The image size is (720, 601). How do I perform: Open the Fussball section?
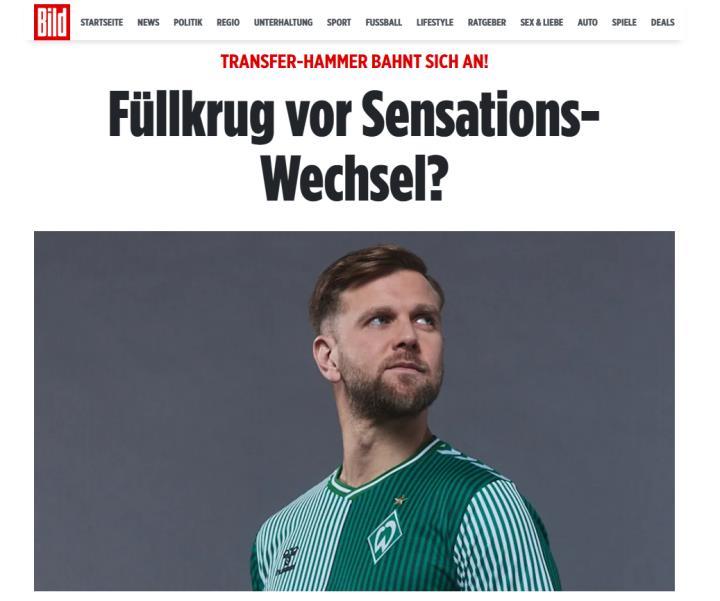pos(384,22)
